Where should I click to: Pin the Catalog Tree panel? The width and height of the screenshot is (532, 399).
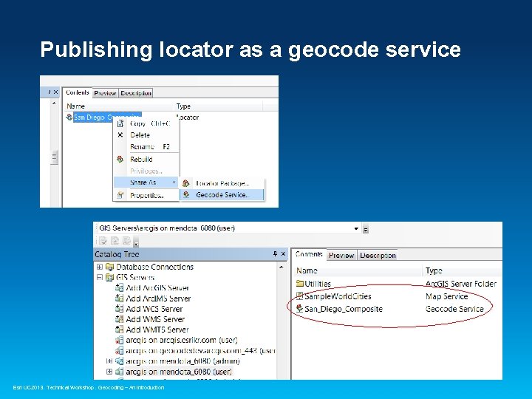275,253
